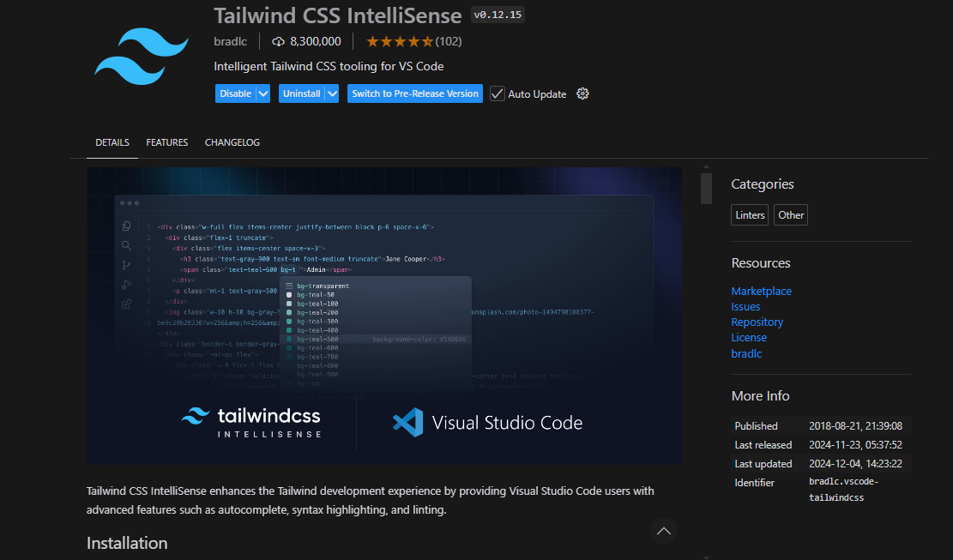This screenshot has width=953, height=560.
Task: Disable the extension with the Disable button
Action: [x=235, y=93]
